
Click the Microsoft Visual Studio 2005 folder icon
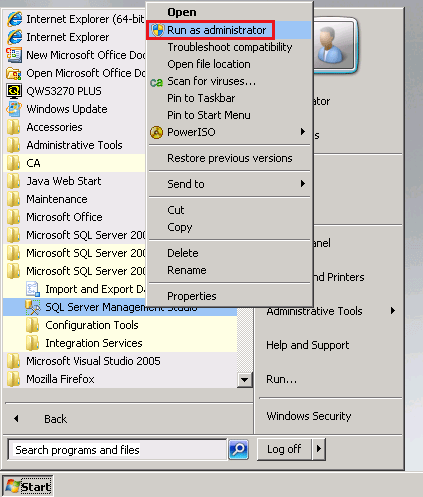click(x=13, y=361)
